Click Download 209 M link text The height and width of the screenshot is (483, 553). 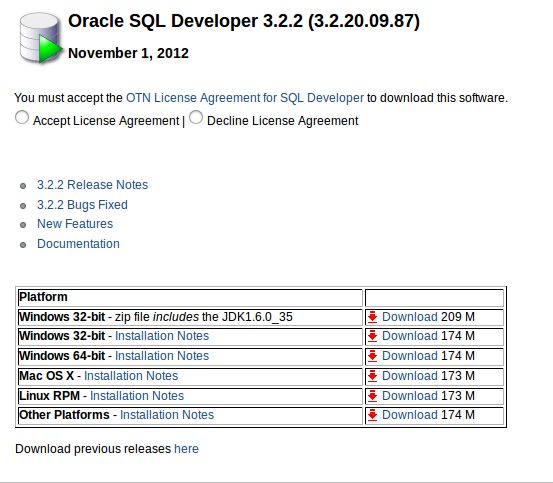pyautogui.click(x=428, y=317)
